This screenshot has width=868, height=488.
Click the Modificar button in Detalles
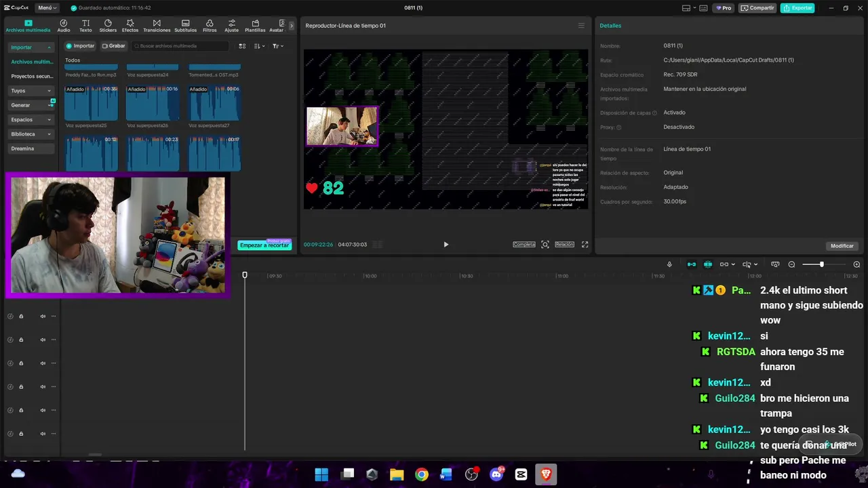click(842, 246)
